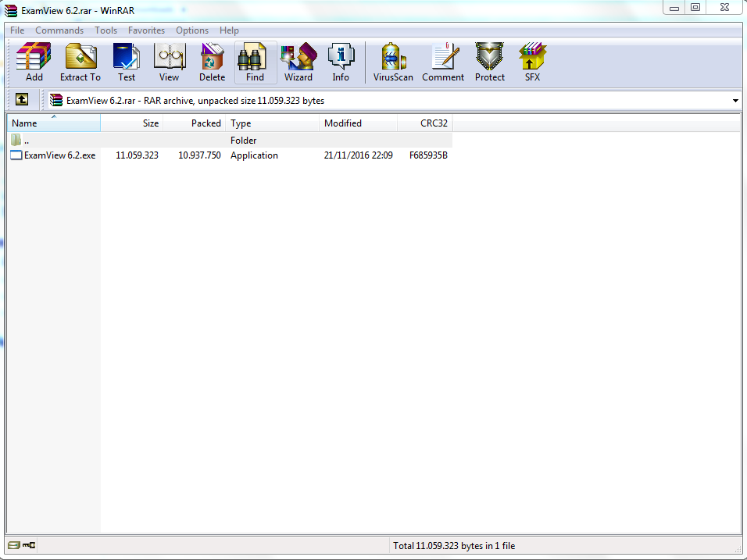Sort by Size column header
This screenshot has width=747, height=560.
click(x=132, y=123)
